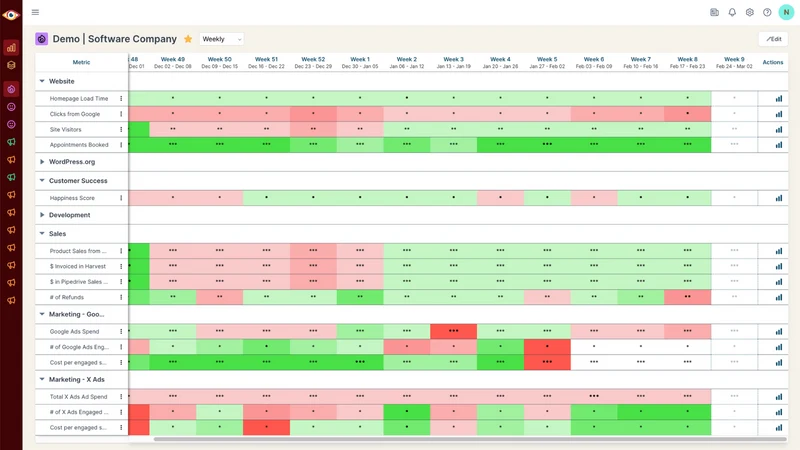Open the bar chart sidebar section
This screenshot has width=800, height=450.
pyautogui.click(x=11, y=47)
